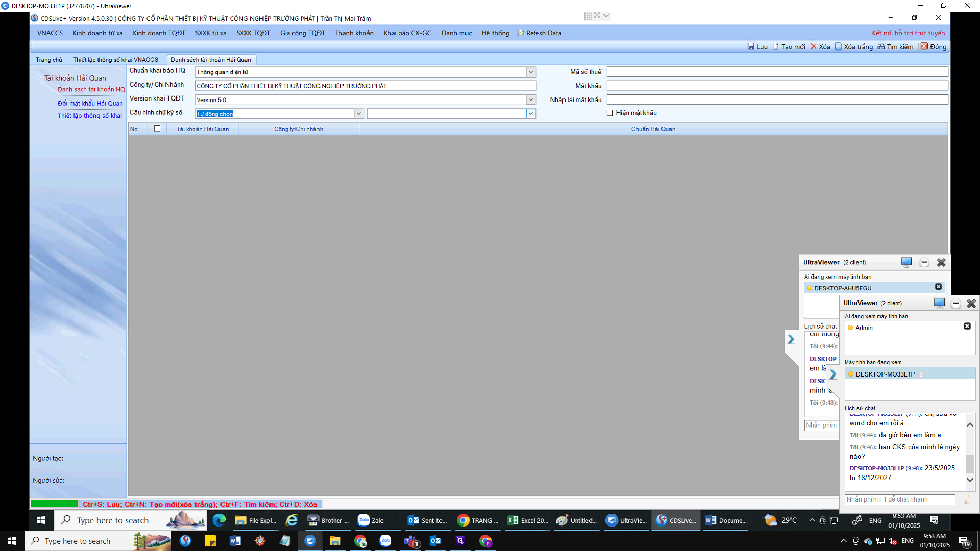
Task: Switch to the Trang chủ tab
Action: coord(49,60)
